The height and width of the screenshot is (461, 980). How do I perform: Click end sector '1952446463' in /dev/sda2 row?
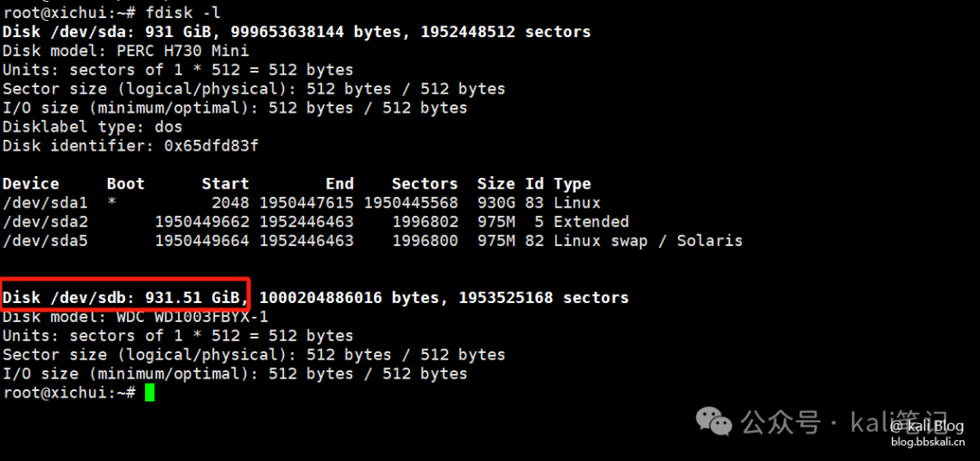click(307, 221)
